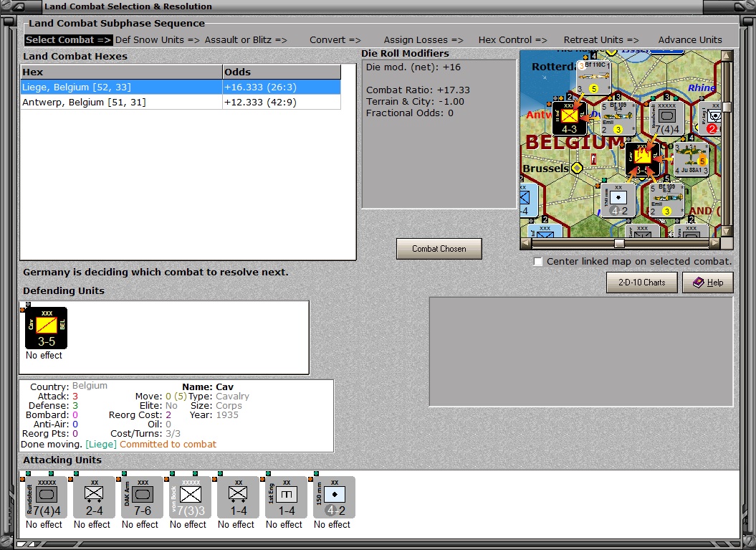This screenshot has height=550, width=756.
Task: Select the DAK Arm 7-6 armor corps counter
Action: click(x=142, y=498)
